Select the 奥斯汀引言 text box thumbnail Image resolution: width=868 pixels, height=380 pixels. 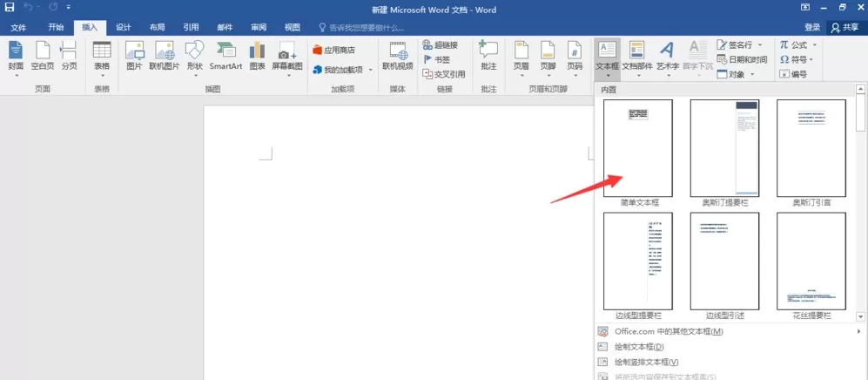pos(811,148)
